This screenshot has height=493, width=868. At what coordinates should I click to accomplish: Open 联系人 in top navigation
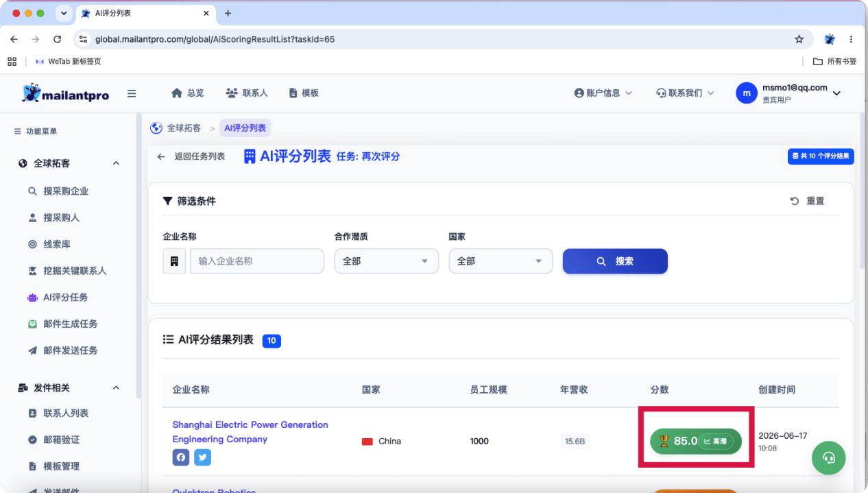(x=245, y=93)
